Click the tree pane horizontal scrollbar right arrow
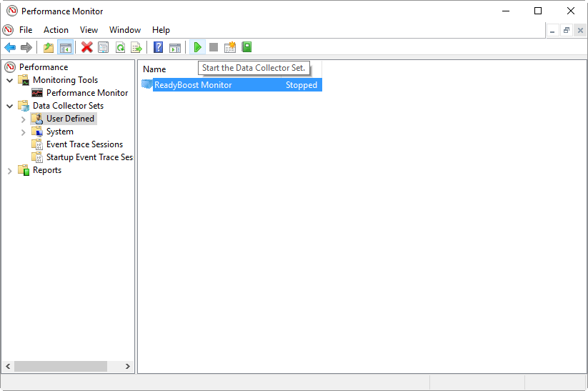This screenshot has width=588, height=391. [x=128, y=366]
